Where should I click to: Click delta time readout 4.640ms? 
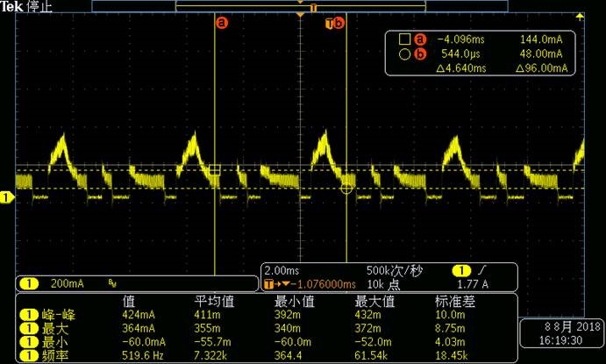tap(461, 68)
